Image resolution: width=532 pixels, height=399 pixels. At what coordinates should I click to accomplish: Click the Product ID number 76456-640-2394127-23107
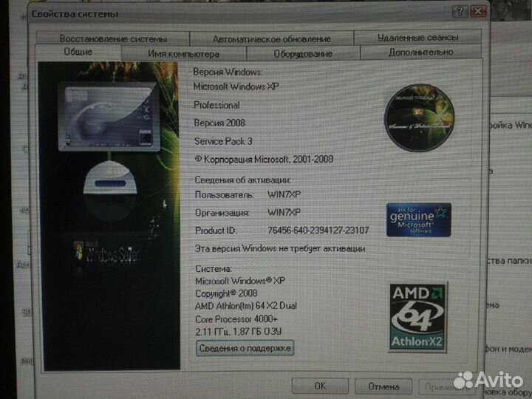tap(318, 231)
